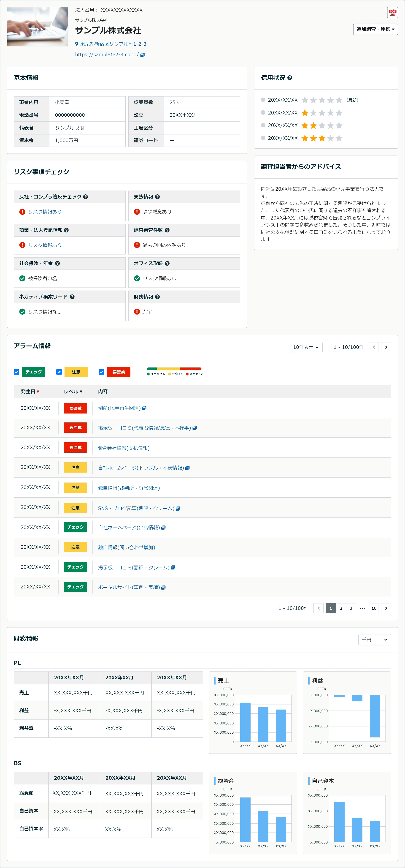This screenshot has height=868, width=405.
Task: Disable the 要警戒 level filter checkbox
Action: 101,372
